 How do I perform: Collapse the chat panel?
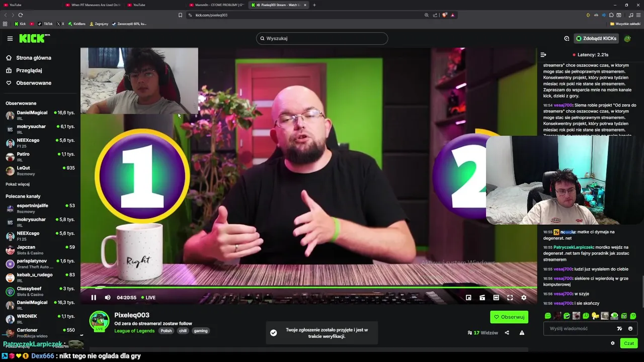[x=543, y=55]
